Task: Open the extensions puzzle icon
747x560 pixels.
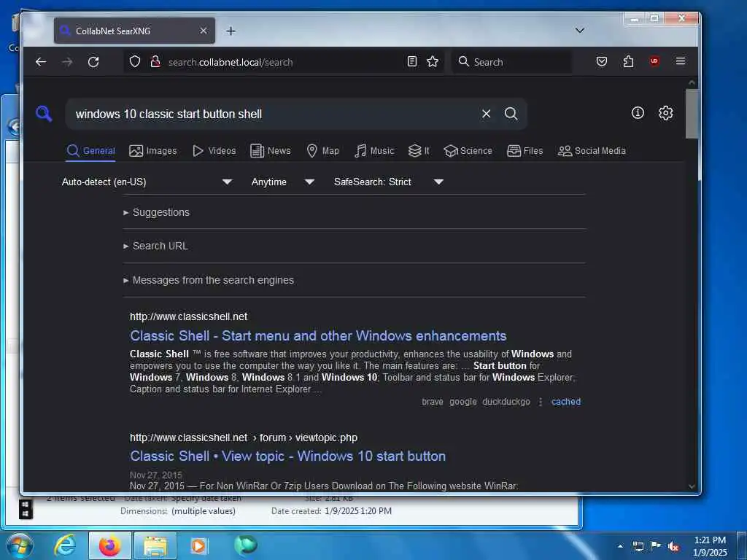Action: tap(628, 61)
